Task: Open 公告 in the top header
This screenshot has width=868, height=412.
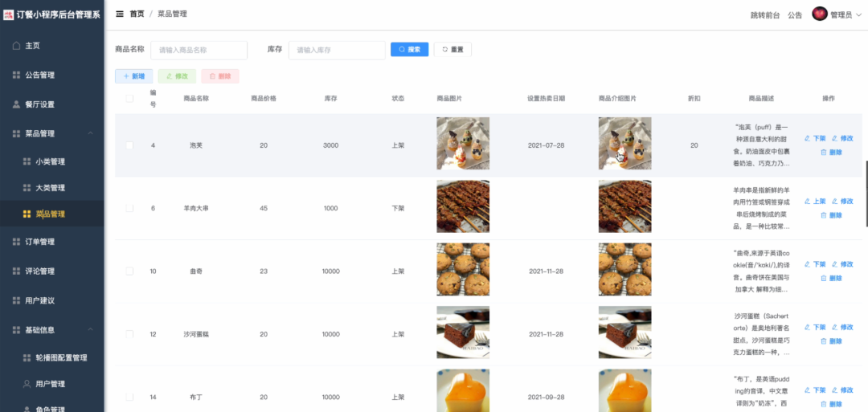Action: [x=795, y=15]
